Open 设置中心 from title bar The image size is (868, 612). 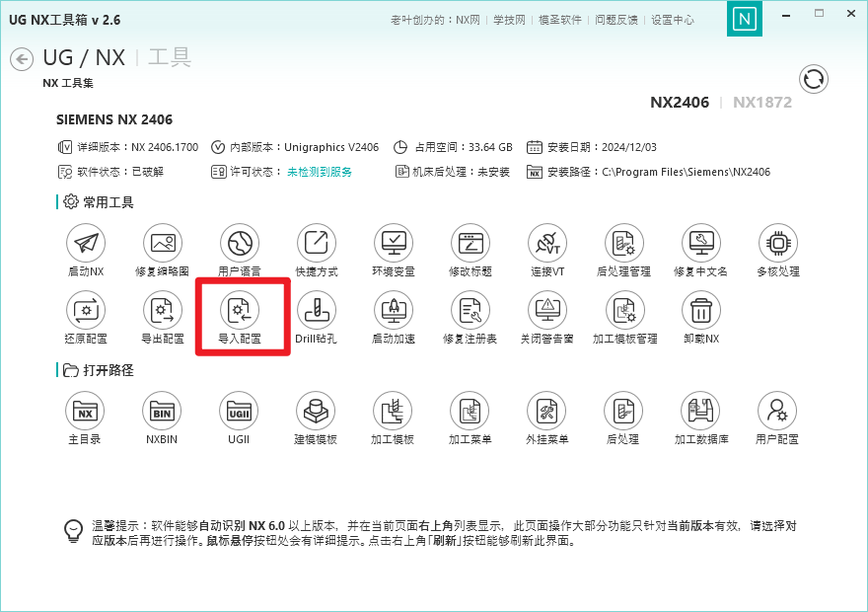[x=673, y=20]
